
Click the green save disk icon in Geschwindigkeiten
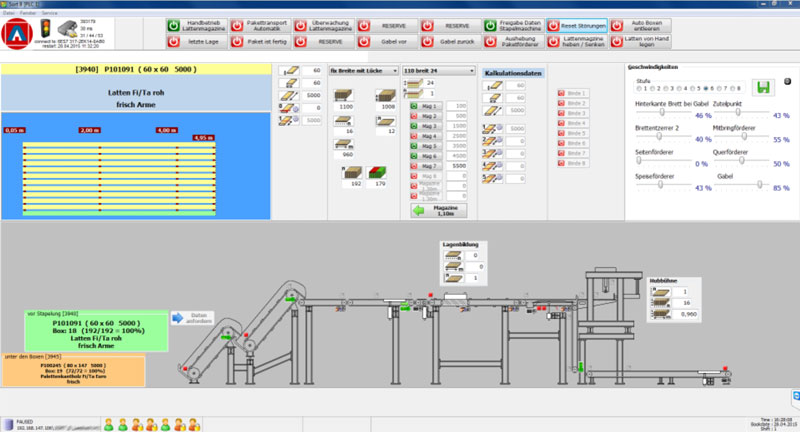pyautogui.click(x=765, y=87)
